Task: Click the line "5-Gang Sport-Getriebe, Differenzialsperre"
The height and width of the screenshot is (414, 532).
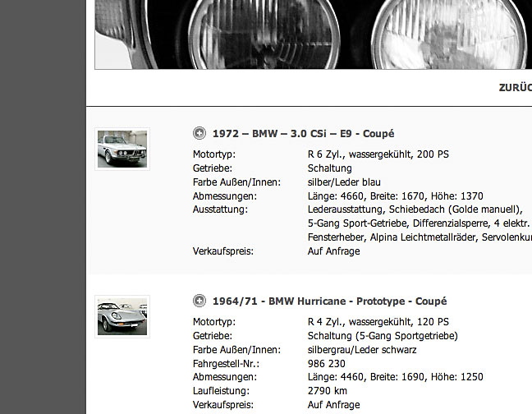Action: (x=398, y=223)
